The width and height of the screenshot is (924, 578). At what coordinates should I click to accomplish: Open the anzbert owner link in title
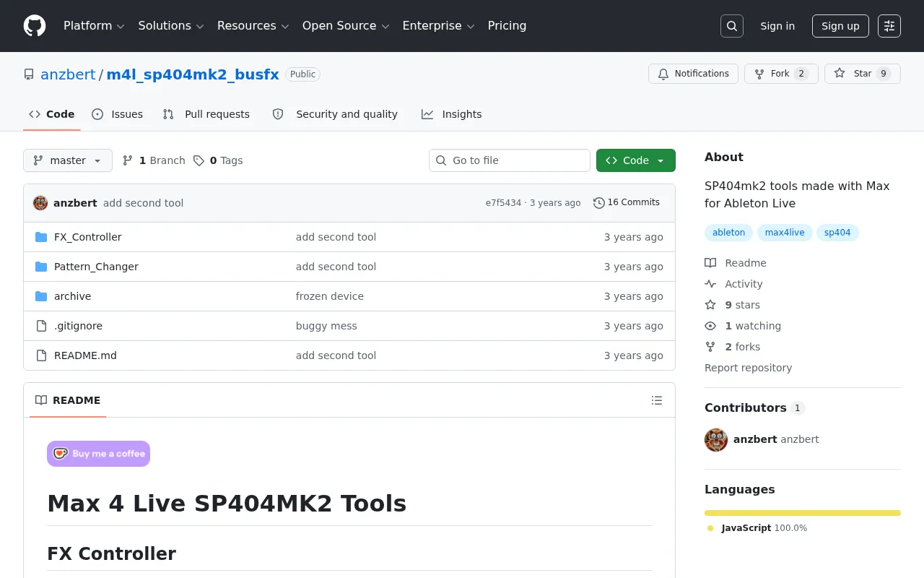[68, 74]
